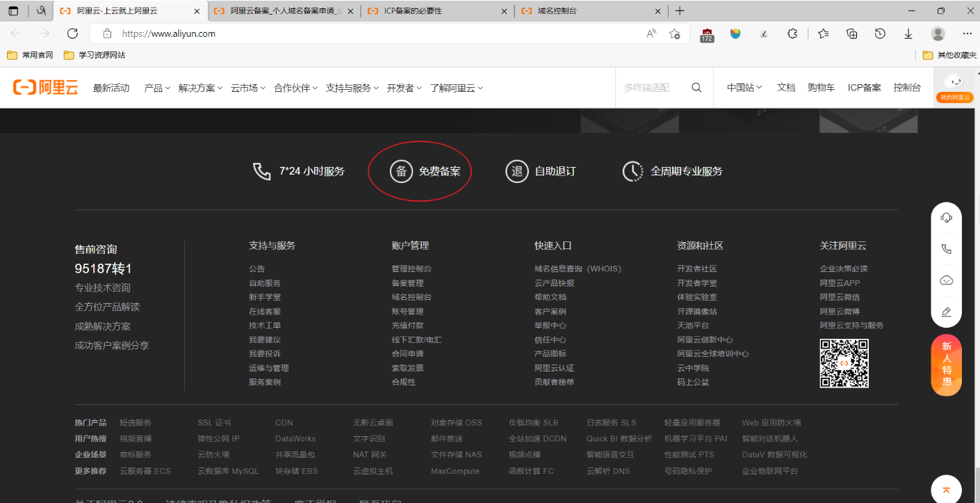Image resolution: width=980 pixels, height=503 pixels.
Task: Open the browser extensions puzzle icon
Action: (x=792, y=33)
